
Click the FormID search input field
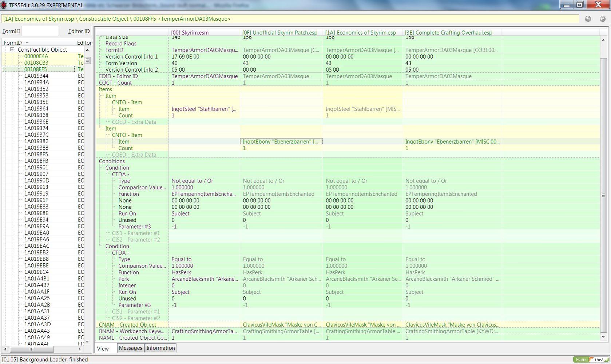pos(40,31)
